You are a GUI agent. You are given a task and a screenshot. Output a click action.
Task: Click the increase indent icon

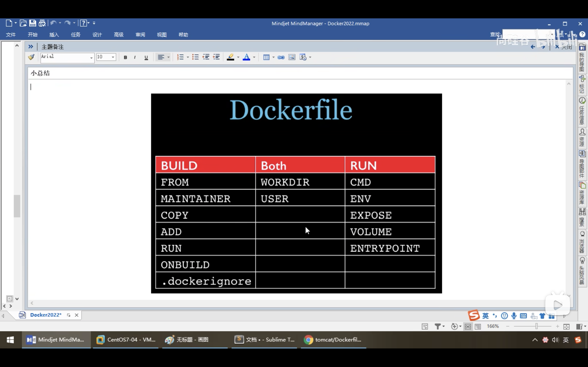click(x=216, y=57)
